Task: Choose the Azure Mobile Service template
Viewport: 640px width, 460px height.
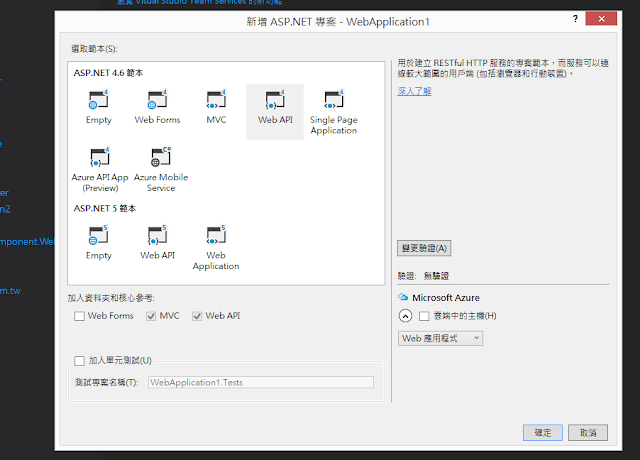Action: click(x=161, y=169)
